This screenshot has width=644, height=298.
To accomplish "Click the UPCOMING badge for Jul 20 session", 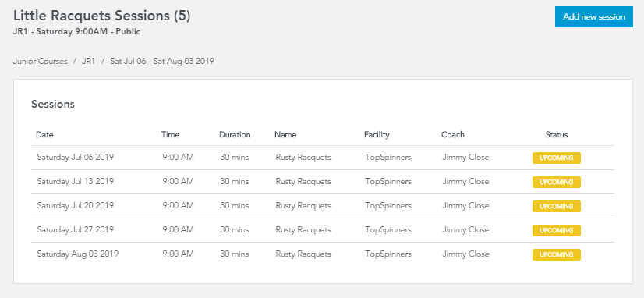I will pyautogui.click(x=557, y=207).
